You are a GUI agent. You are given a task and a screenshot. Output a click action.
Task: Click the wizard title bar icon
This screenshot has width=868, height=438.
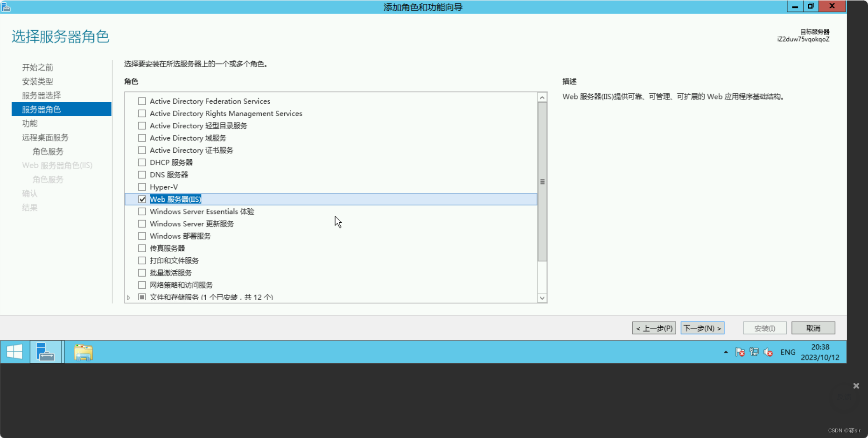pos(6,7)
